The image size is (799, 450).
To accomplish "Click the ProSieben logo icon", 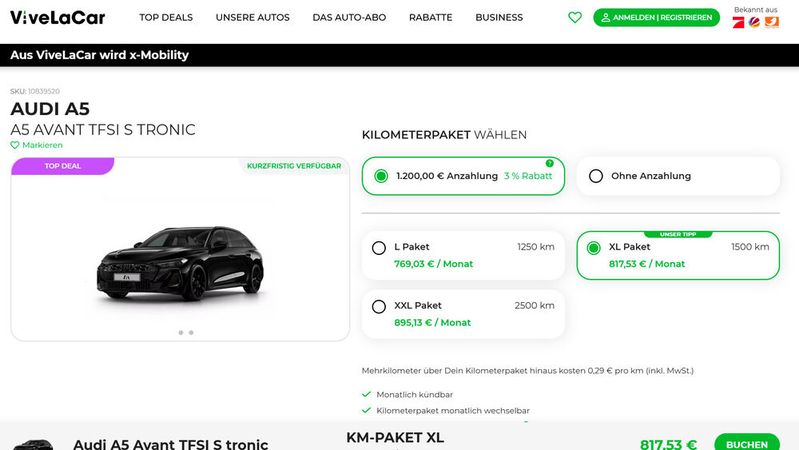I will [738, 22].
